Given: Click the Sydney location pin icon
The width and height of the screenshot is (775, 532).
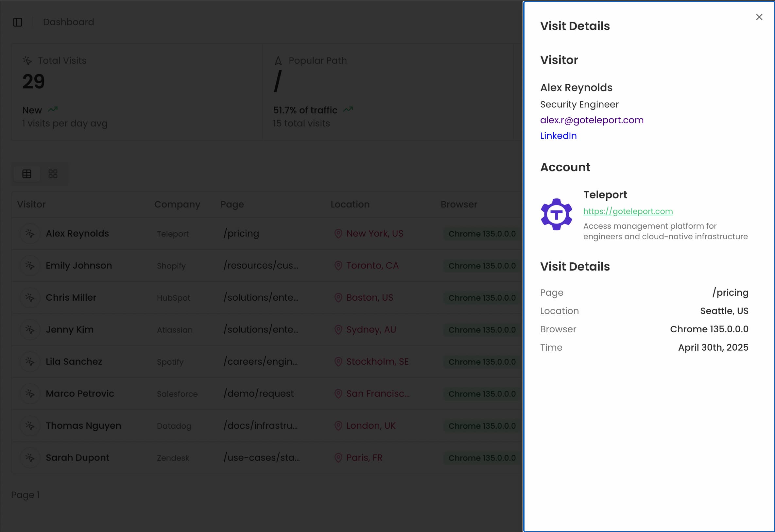Looking at the screenshot, I should click(x=338, y=330).
